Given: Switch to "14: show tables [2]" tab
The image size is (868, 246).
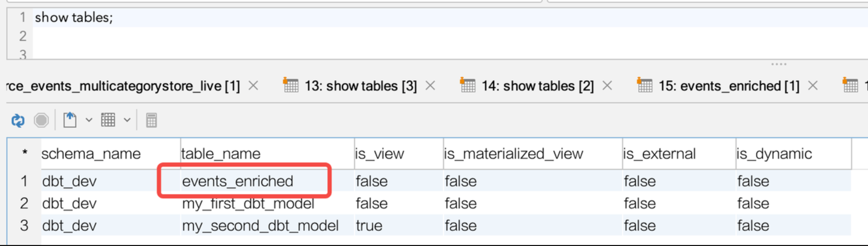Looking at the screenshot, I should 537,86.
